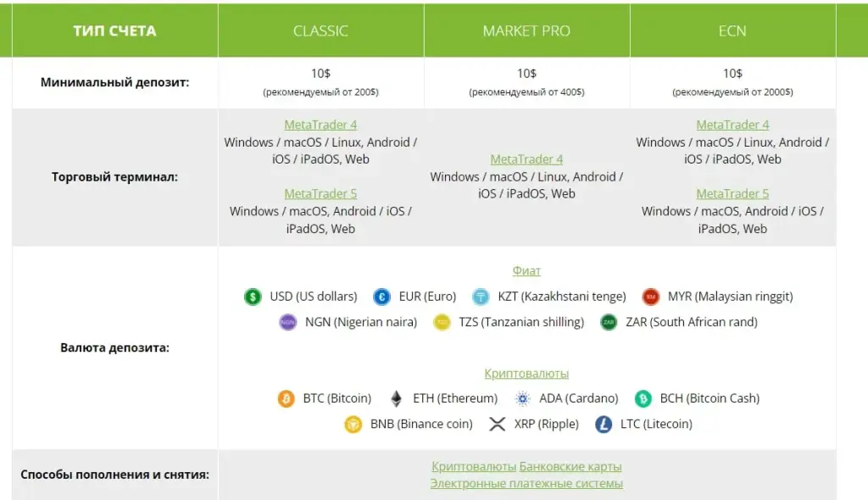Click the purple NGN naira icon
This screenshot has width=868, height=500.
288,322
